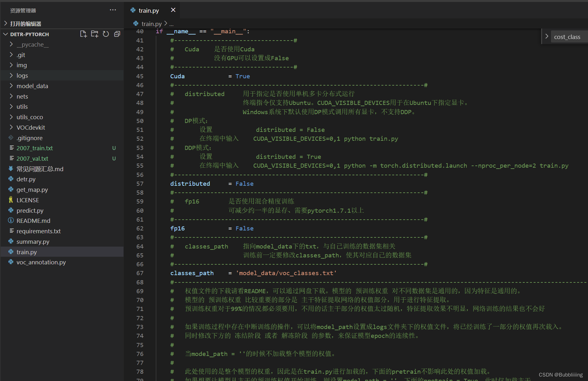The image size is (588, 381).
Task: Open the LICENSE file
Action: pyautogui.click(x=62, y=200)
